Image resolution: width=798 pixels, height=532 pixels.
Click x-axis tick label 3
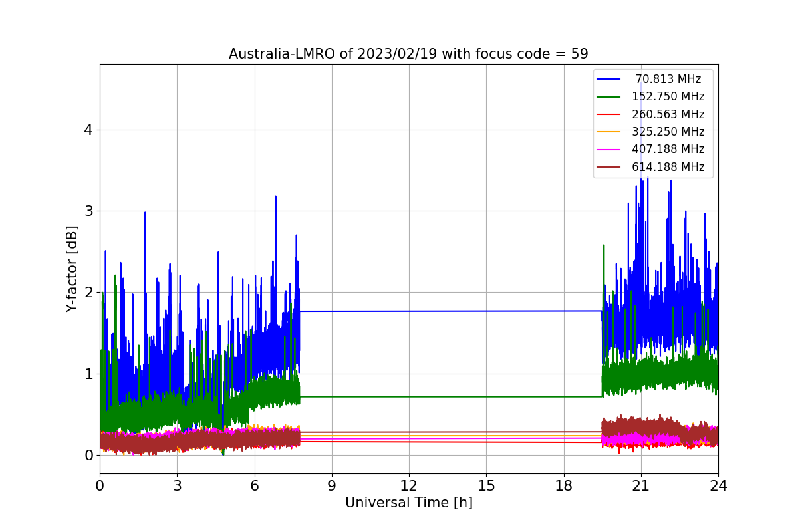pos(177,486)
